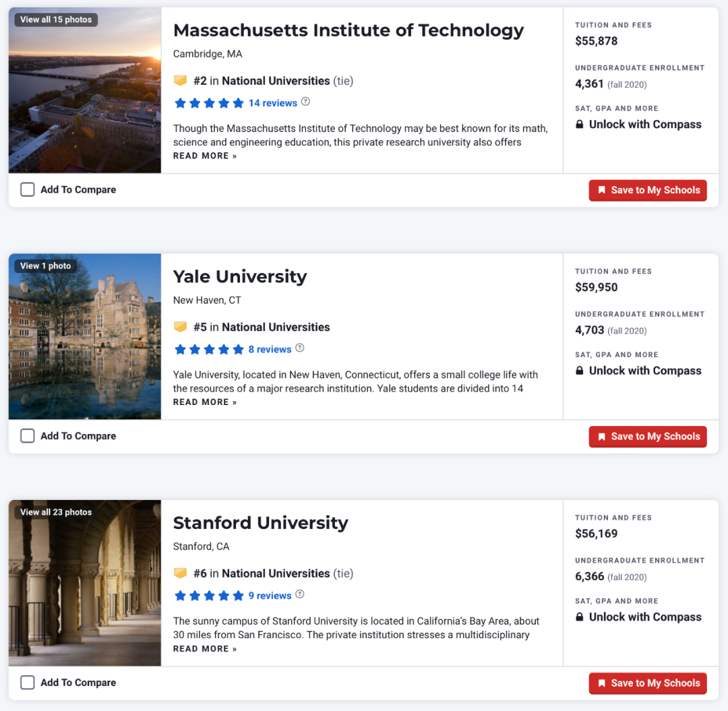
Task: Click the ranking badge icon next to MIT's #2
Action: (180, 81)
